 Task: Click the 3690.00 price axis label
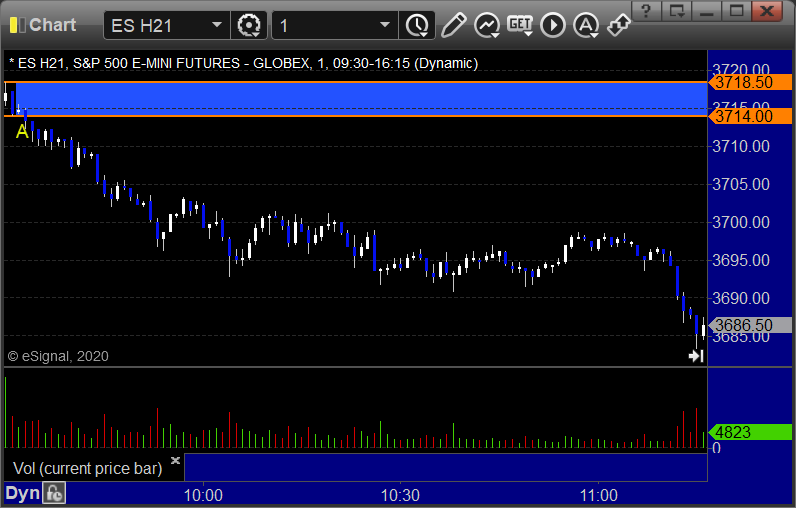click(741, 298)
